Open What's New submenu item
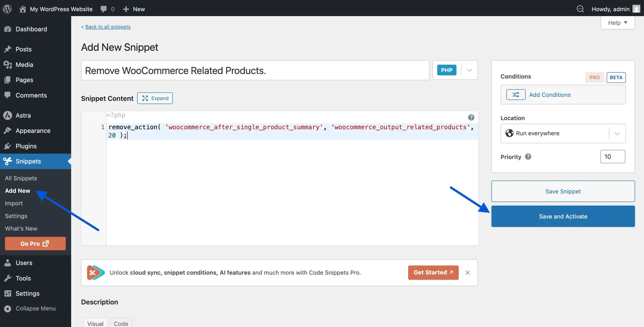 pos(21,229)
